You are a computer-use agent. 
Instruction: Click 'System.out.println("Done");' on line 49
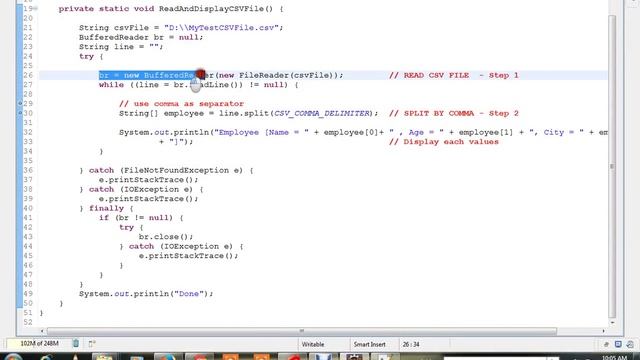(146, 294)
